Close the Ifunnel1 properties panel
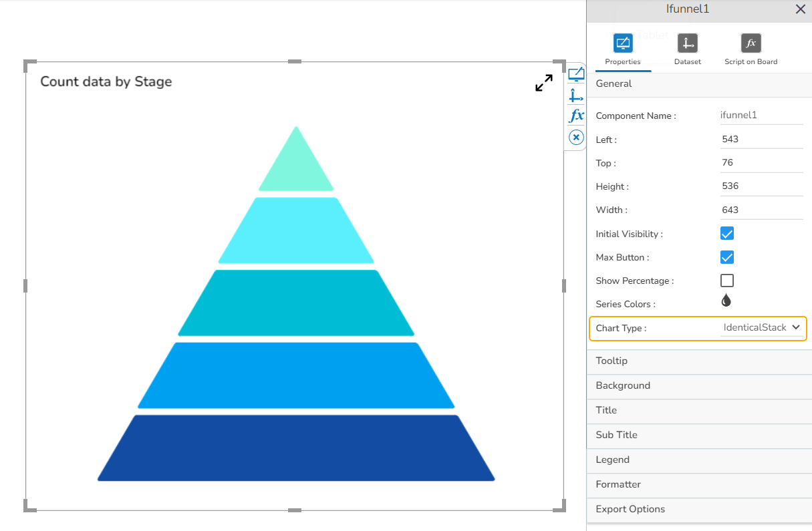The height and width of the screenshot is (531, 812). pos(800,9)
